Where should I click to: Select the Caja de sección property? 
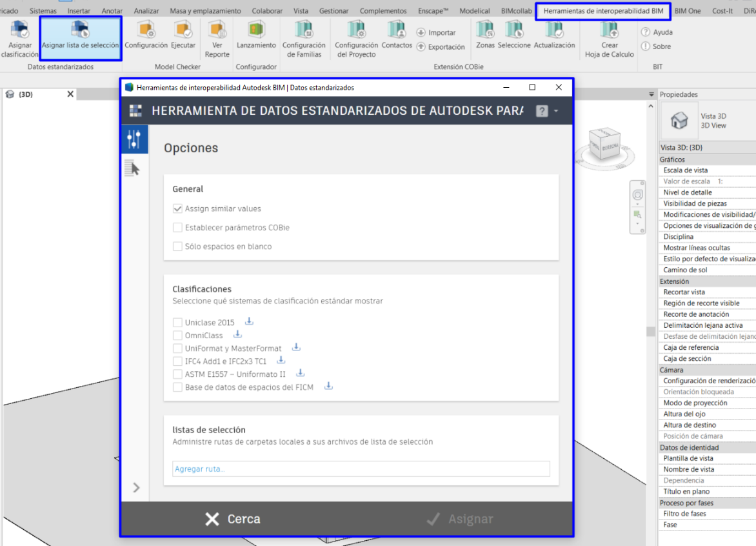point(707,358)
